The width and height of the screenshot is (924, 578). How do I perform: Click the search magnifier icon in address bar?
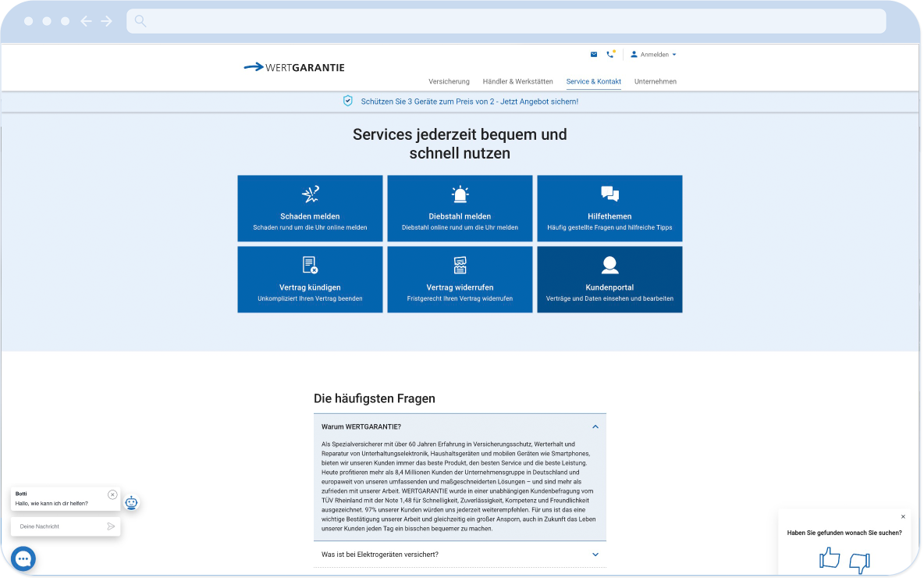[140, 21]
